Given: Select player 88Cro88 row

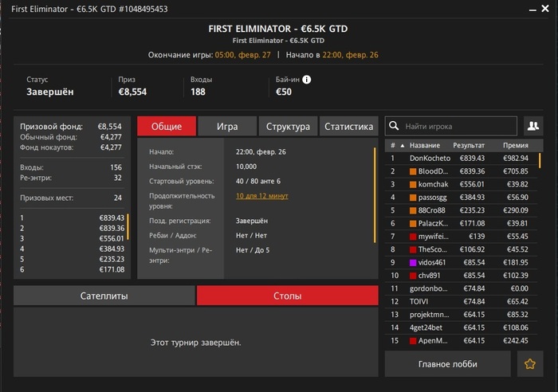Looking at the screenshot, I should [462, 210].
